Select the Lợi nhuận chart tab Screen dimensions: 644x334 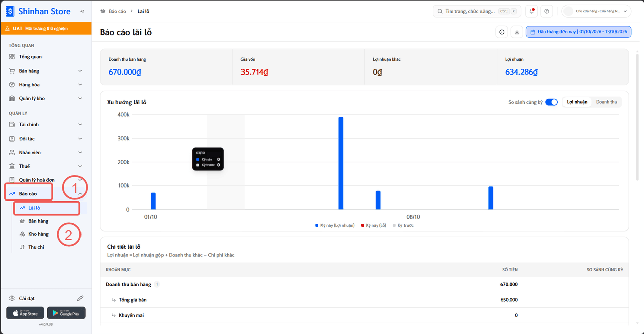(x=577, y=102)
